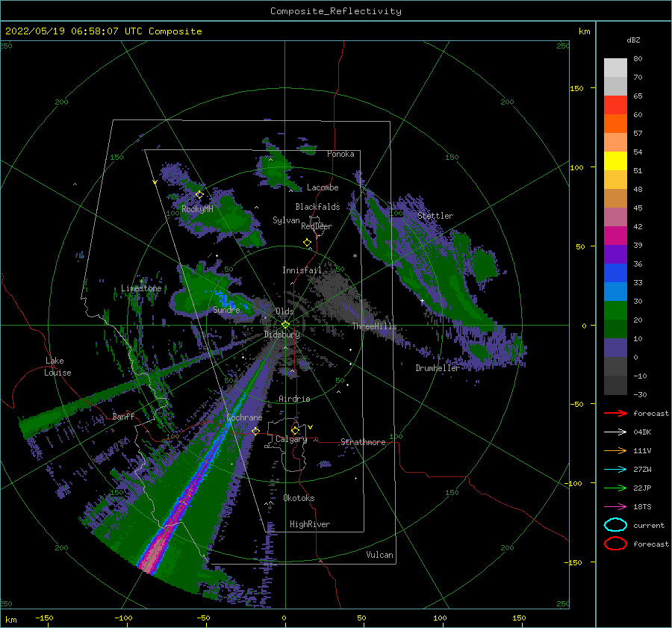Click the Lacombe city label

point(323,187)
